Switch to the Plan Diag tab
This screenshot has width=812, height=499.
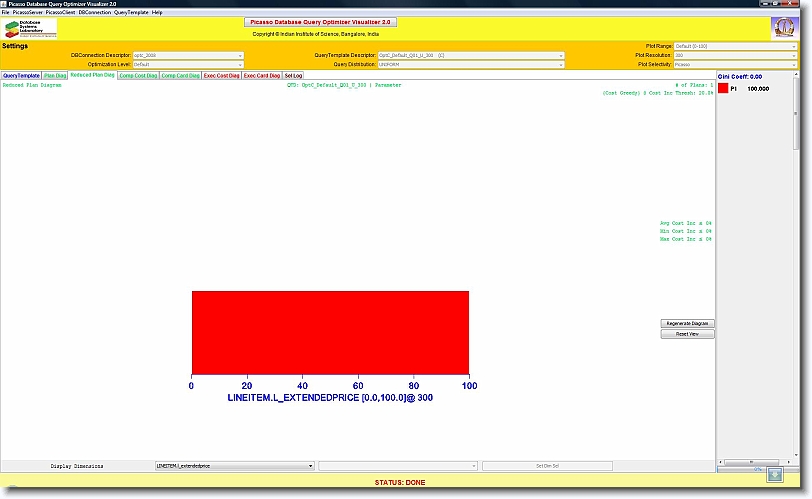pyautogui.click(x=55, y=75)
